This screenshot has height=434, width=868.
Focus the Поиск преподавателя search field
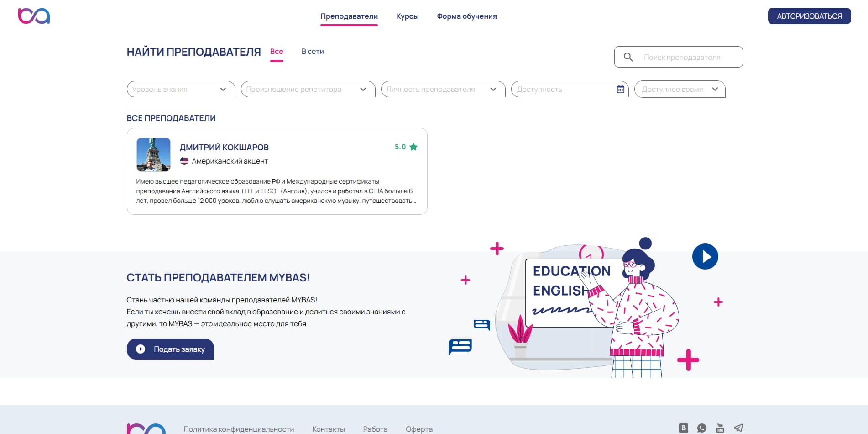(678, 57)
